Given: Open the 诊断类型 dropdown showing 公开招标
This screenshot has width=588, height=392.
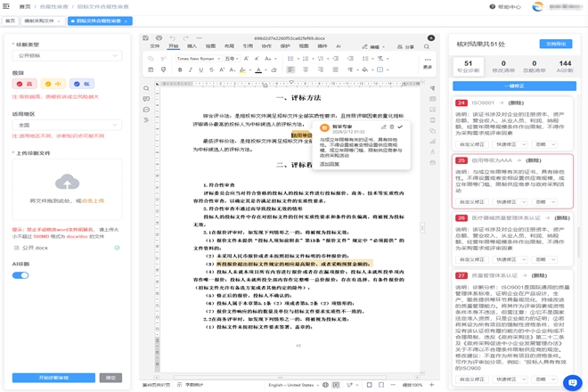Looking at the screenshot, I should coord(67,55).
